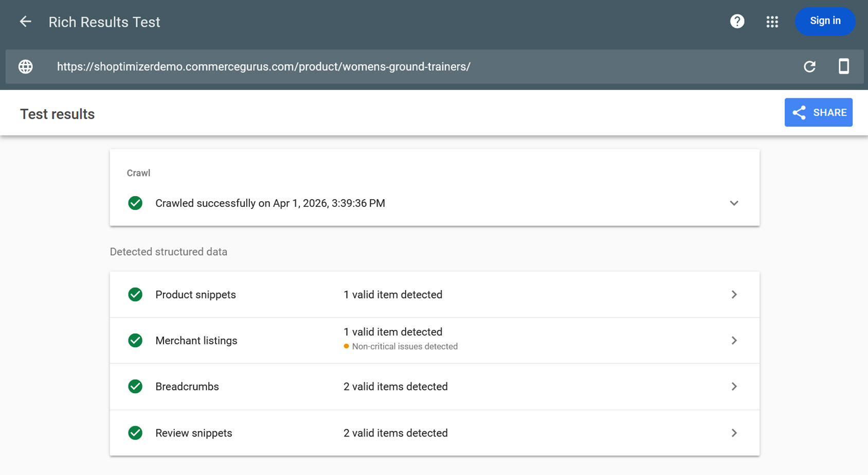Open the help menu
Viewport: 868px width, 475px height.
[736, 21]
